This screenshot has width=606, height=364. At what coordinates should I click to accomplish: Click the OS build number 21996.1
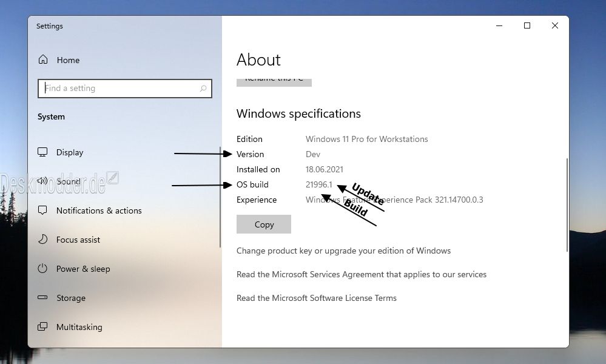pyautogui.click(x=319, y=184)
